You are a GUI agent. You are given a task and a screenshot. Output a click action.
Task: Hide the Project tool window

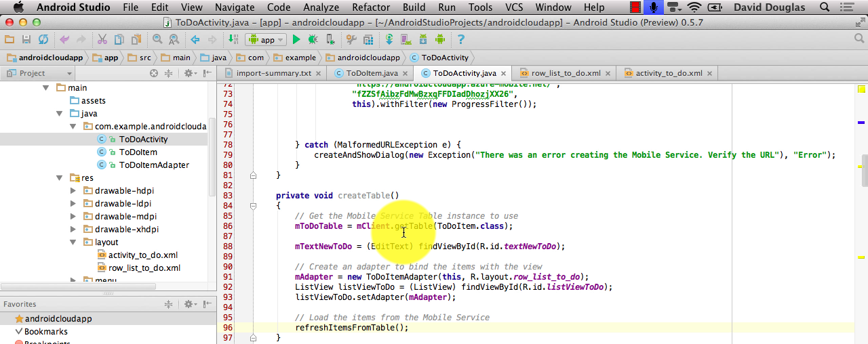[x=206, y=73]
